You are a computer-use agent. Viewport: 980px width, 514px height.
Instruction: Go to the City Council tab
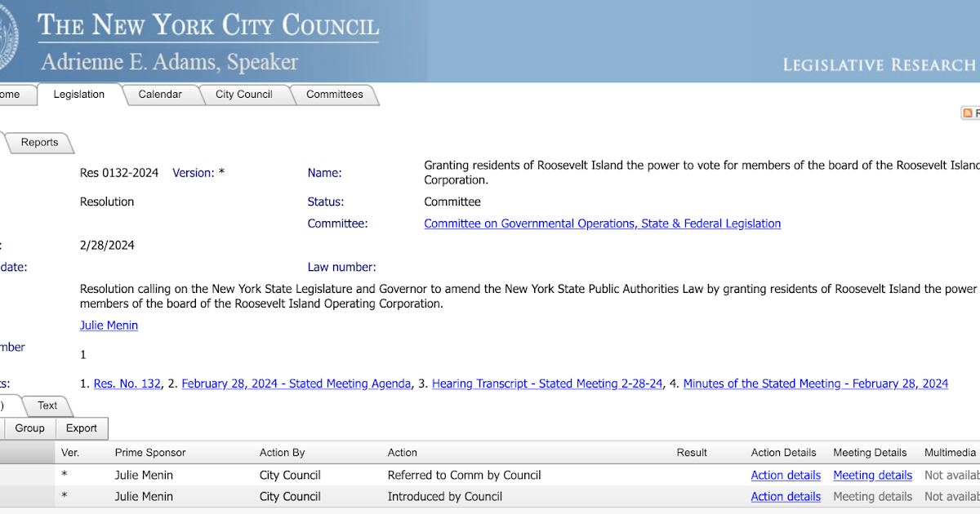(x=243, y=95)
